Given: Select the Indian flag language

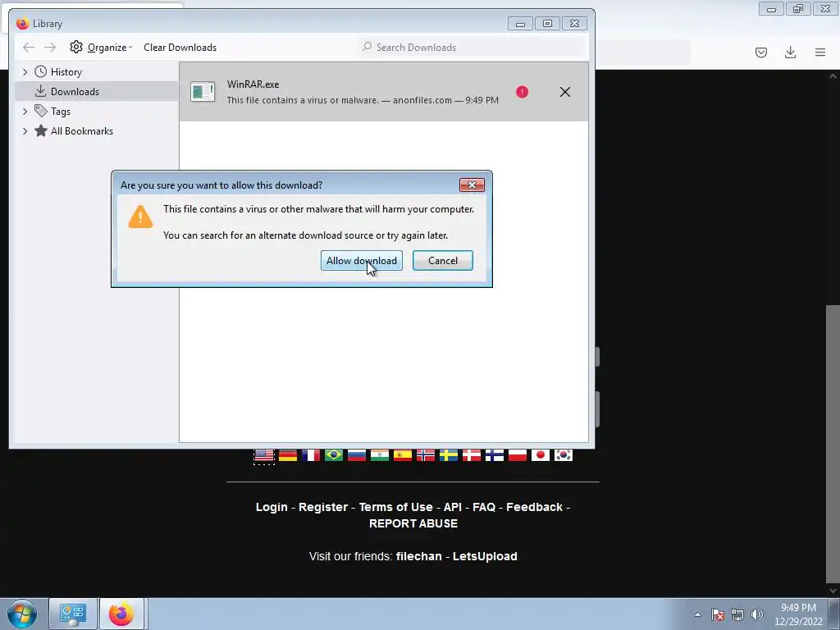Looking at the screenshot, I should coord(380,455).
